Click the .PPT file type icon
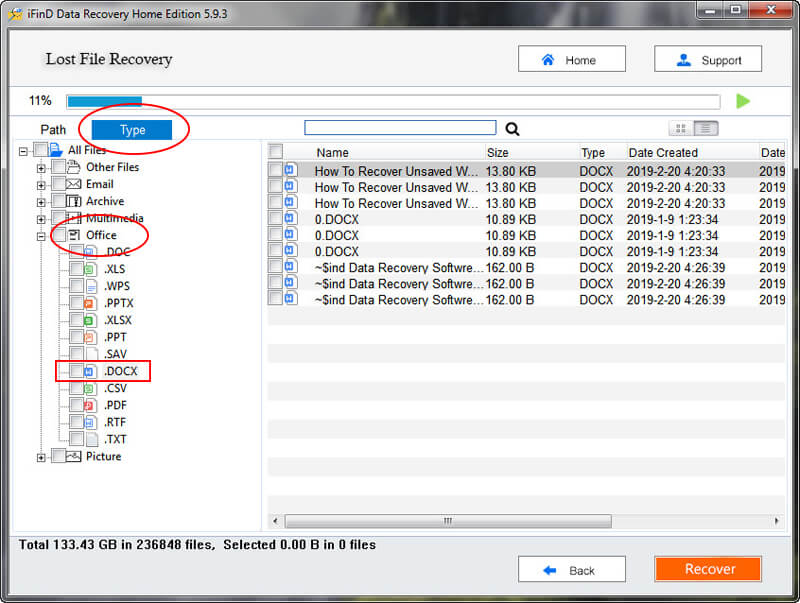 pyautogui.click(x=90, y=337)
